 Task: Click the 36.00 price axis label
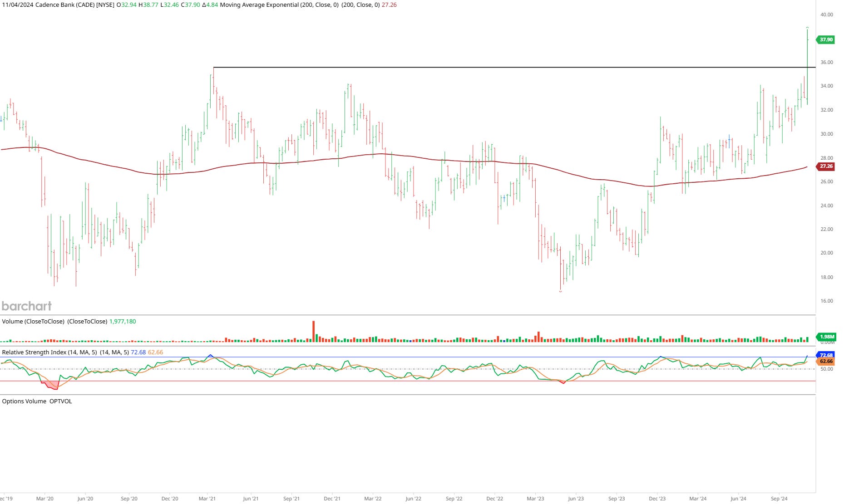pos(826,62)
